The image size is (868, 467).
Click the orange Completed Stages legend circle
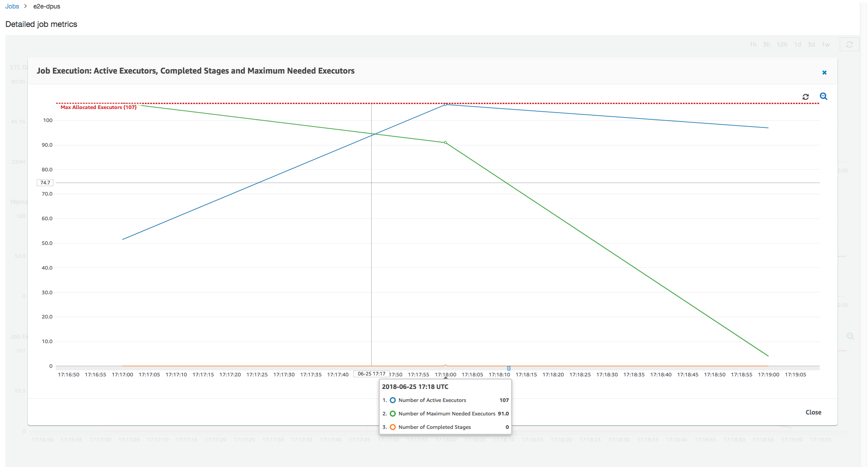tap(393, 427)
